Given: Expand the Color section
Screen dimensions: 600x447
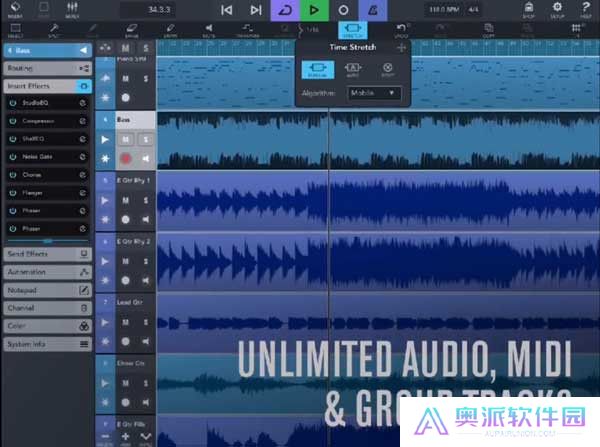Looking at the screenshot, I should [48, 326].
